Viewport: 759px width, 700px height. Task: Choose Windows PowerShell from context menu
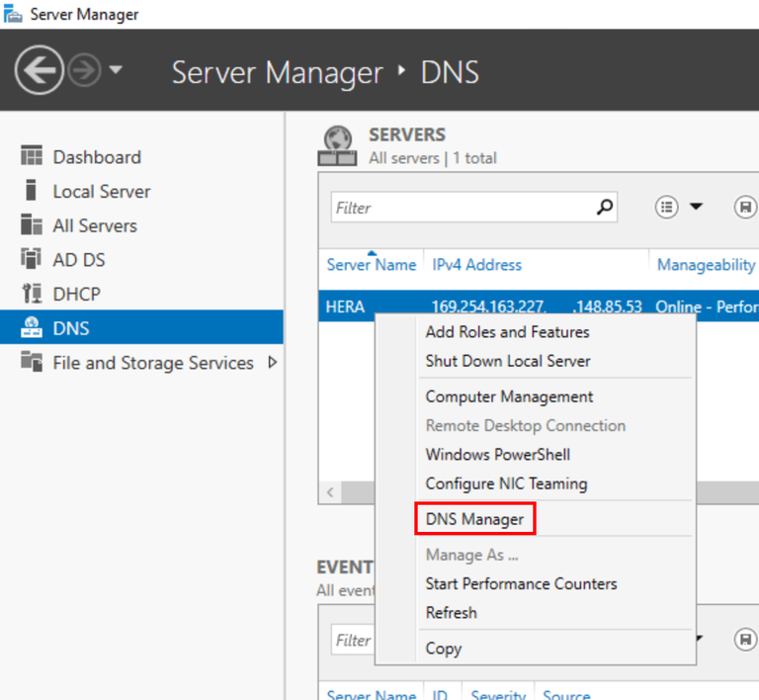(x=498, y=455)
